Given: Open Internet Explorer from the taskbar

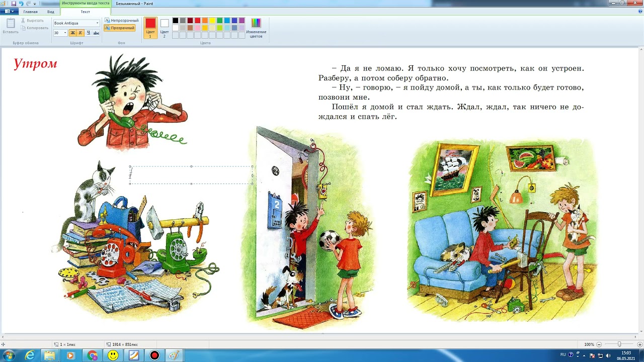Looking at the screenshot, I should [x=30, y=355].
